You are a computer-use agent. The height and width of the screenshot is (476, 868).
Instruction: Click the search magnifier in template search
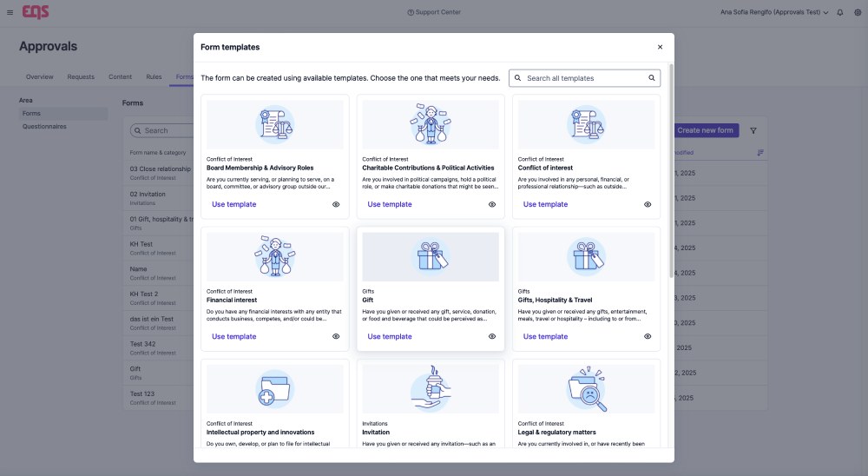tap(652, 78)
